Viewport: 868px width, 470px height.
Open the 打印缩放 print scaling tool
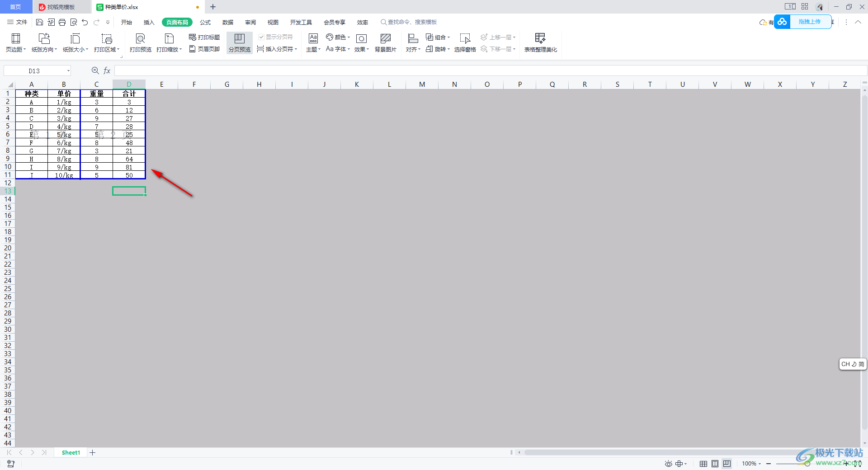click(x=169, y=43)
